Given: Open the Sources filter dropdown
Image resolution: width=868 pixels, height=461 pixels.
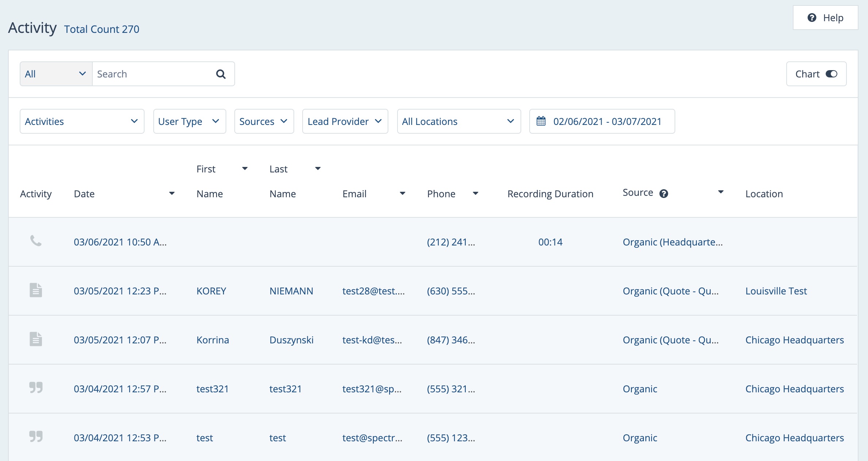Looking at the screenshot, I should [x=264, y=121].
